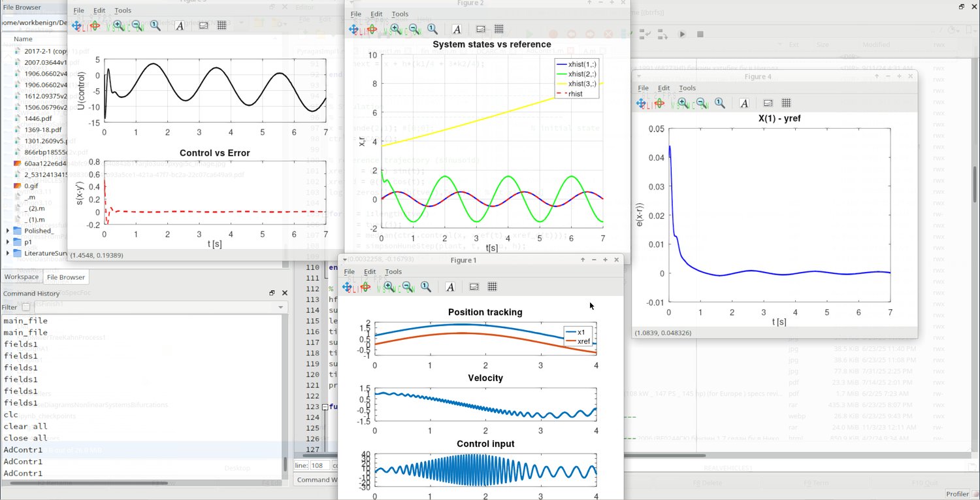Switch to the Workspace tab
This screenshot has width=980, height=500.
click(x=22, y=277)
